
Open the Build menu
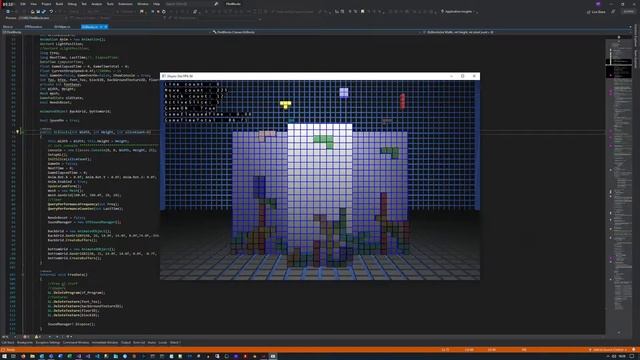click(59, 4)
